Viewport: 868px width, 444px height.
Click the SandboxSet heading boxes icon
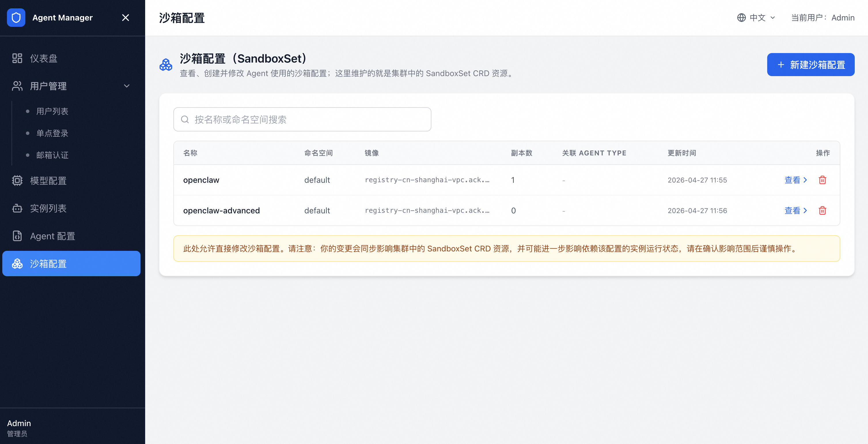166,65
